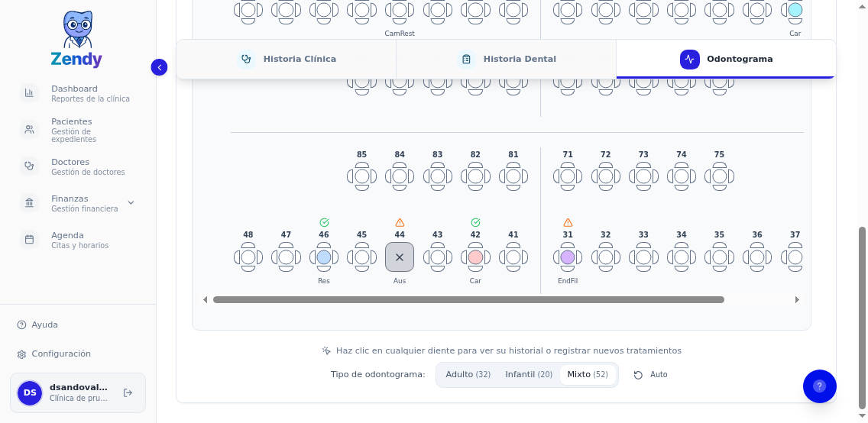The image size is (868, 423).
Task: Go to Doctores in sidebar
Action: tap(77, 166)
